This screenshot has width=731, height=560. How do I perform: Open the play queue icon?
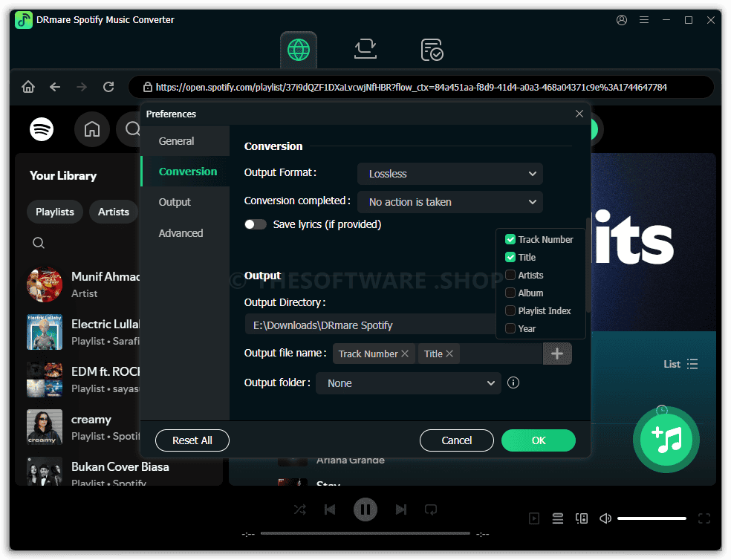click(x=558, y=518)
